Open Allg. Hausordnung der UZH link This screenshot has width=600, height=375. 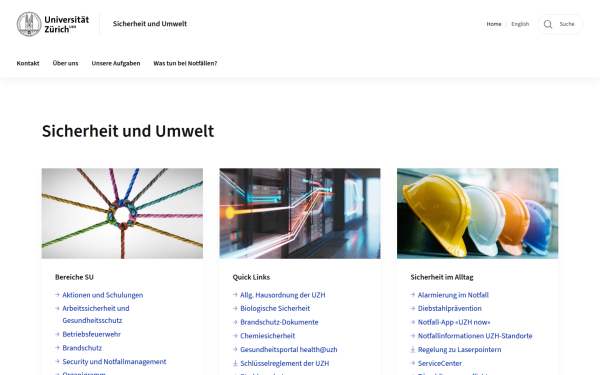tap(282, 295)
